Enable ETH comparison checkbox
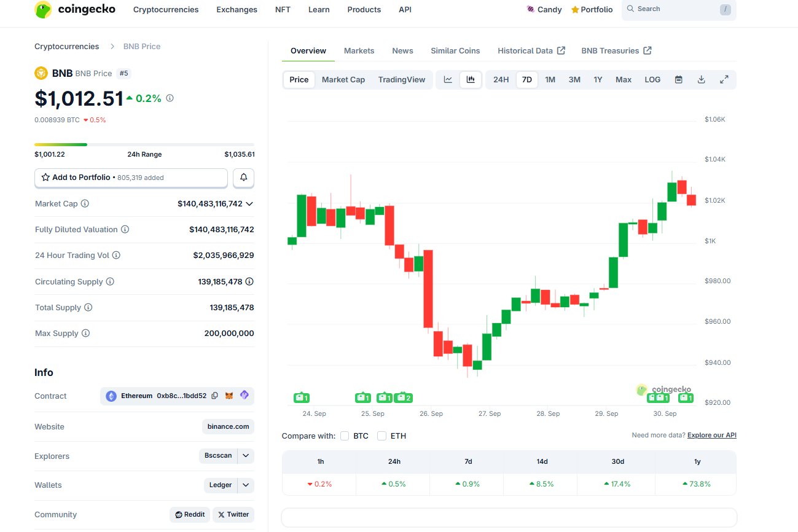This screenshot has height=532, width=798. (381, 436)
